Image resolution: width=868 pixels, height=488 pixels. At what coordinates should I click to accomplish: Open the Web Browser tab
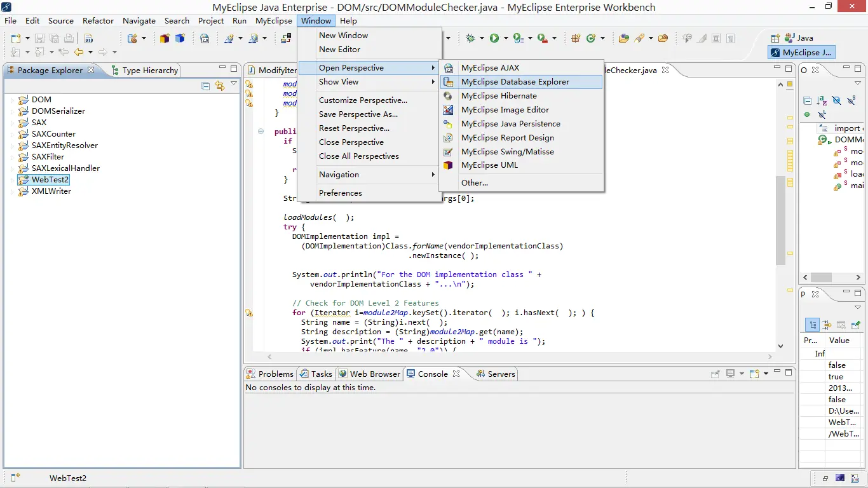tap(369, 374)
